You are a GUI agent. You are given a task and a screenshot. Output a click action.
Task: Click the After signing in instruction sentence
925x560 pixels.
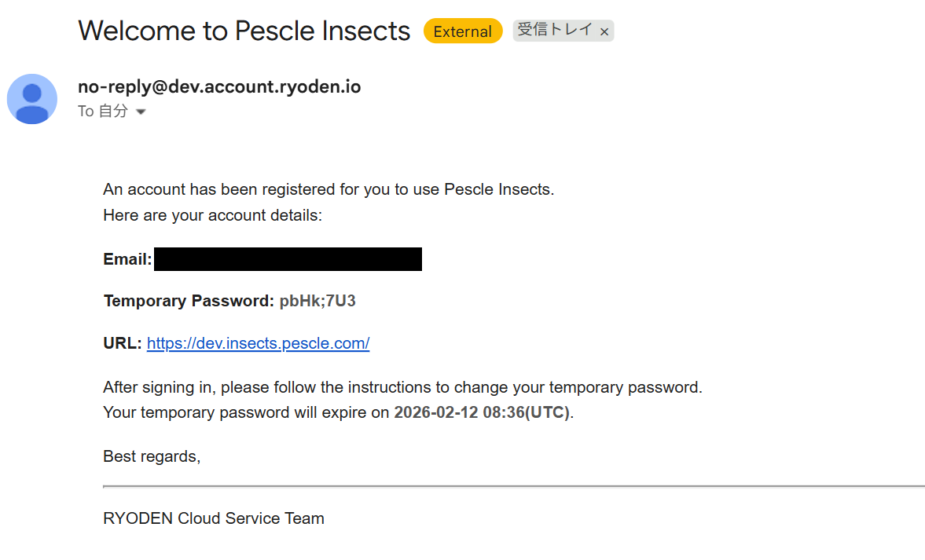402,387
